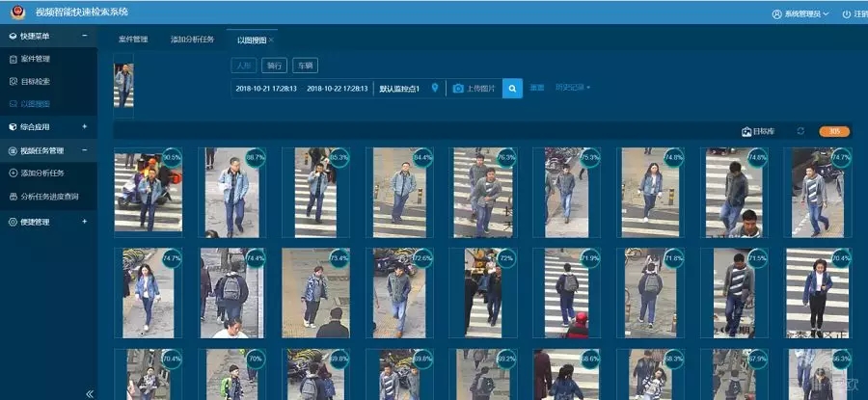Open the 目标库 target library
868x400 pixels.
click(758, 132)
